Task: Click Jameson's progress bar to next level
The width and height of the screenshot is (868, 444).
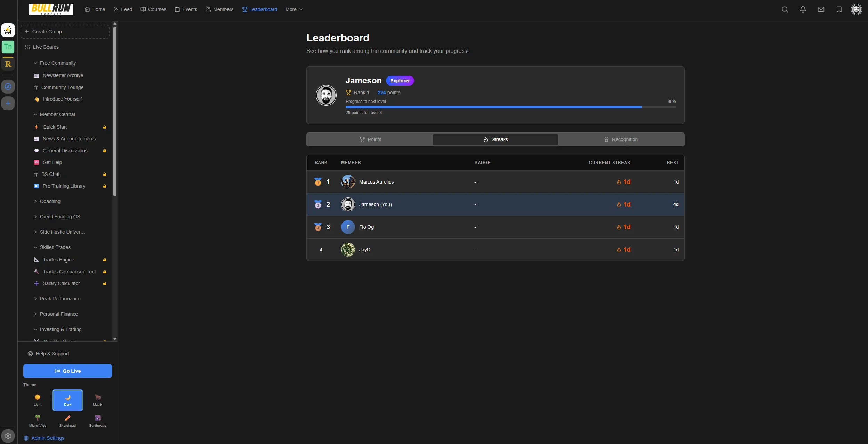Action: coord(511,107)
